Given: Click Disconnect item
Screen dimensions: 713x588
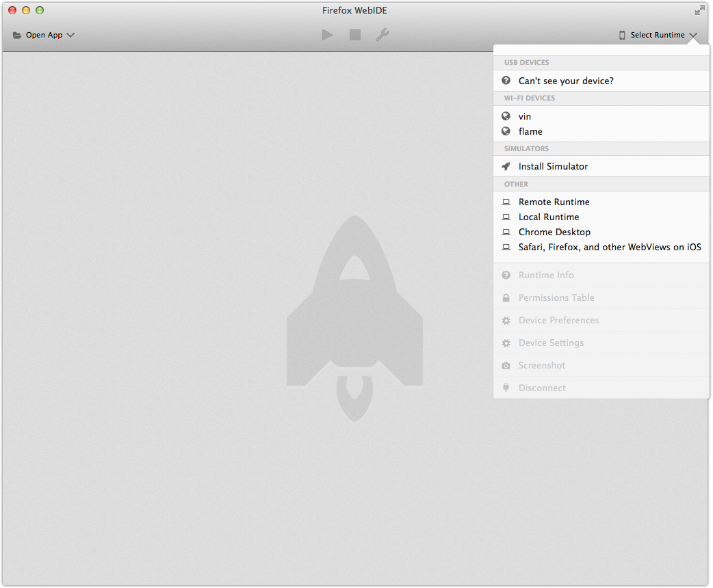Looking at the screenshot, I should 601,388.
